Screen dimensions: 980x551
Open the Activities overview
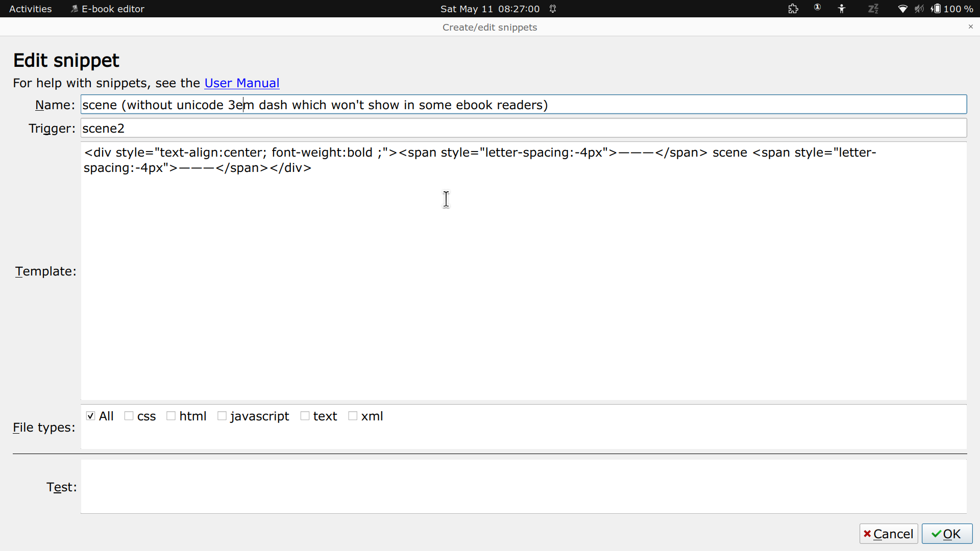tap(31, 9)
